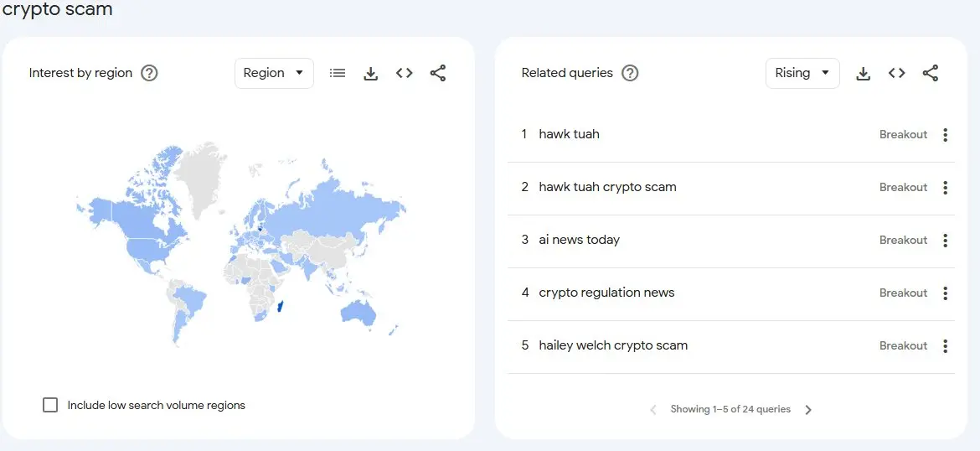Click Australia on the world map

(x=358, y=311)
